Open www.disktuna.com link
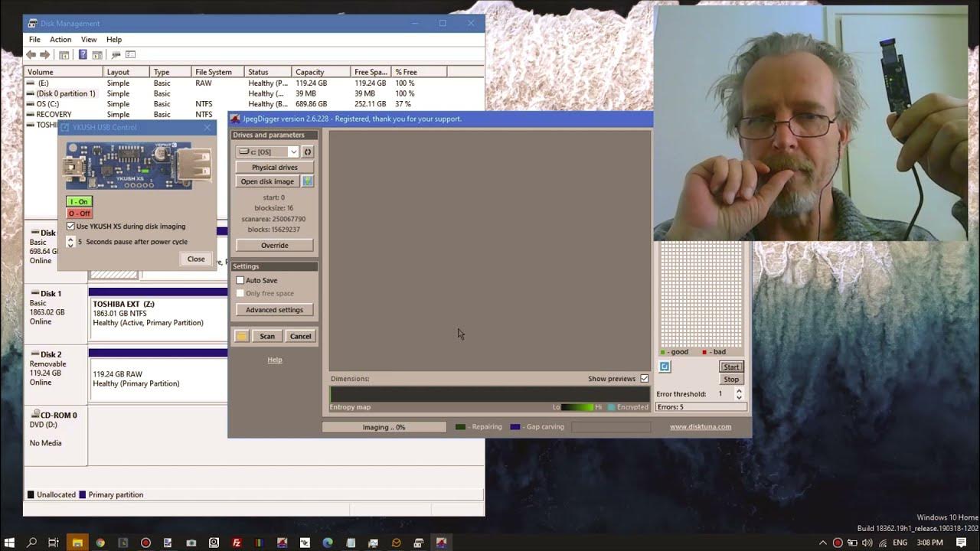Viewport: 980px width, 551px height. point(701,427)
